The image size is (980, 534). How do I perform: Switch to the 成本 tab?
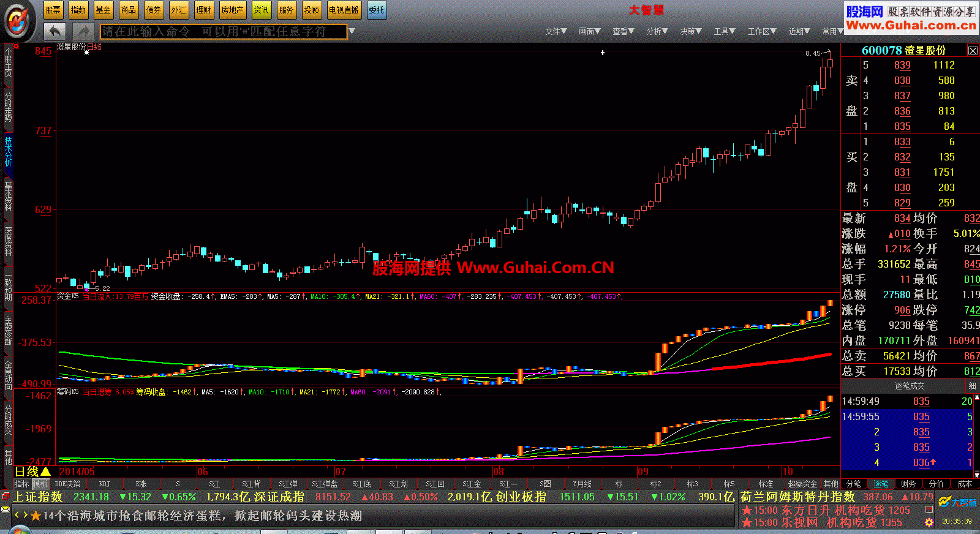tap(965, 484)
